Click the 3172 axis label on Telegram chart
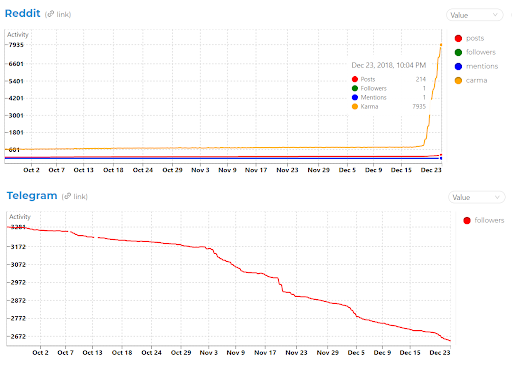The width and height of the screenshot is (512, 366). point(18,247)
